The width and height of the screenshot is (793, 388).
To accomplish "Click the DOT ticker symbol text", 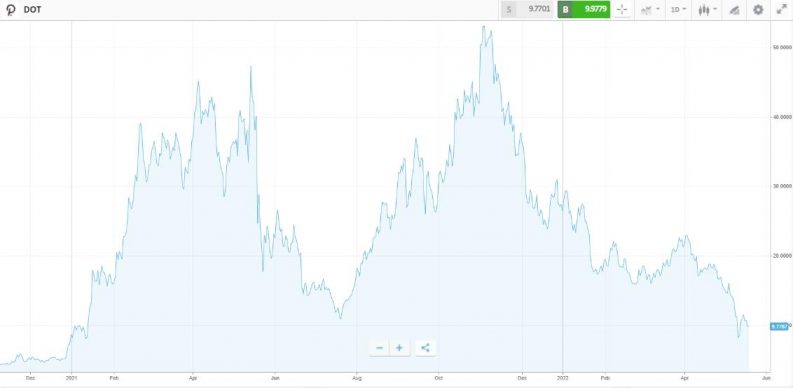I will point(32,10).
